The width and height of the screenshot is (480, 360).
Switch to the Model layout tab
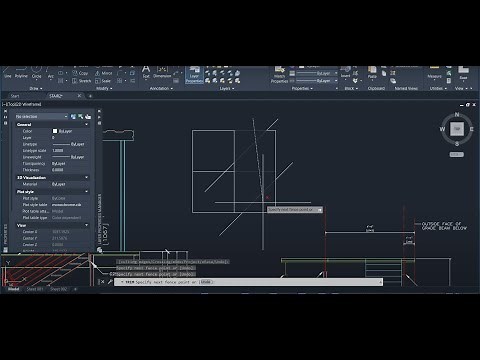click(x=13, y=289)
